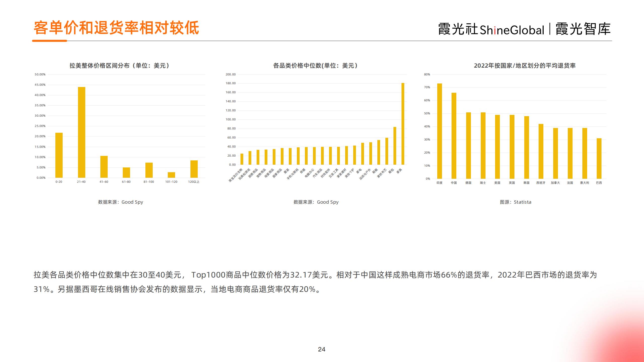Click the 加拿大 country label
The width and height of the screenshot is (644, 362).
555,183
